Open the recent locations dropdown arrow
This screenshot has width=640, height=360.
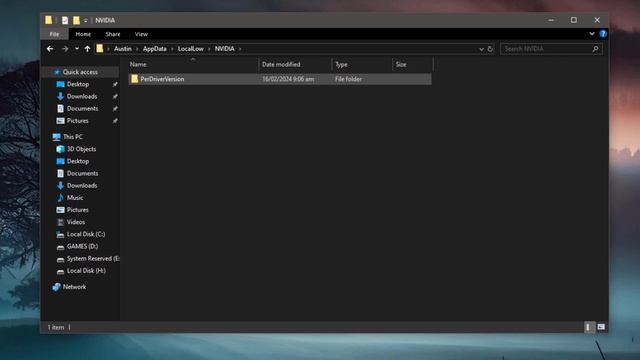(77, 49)
